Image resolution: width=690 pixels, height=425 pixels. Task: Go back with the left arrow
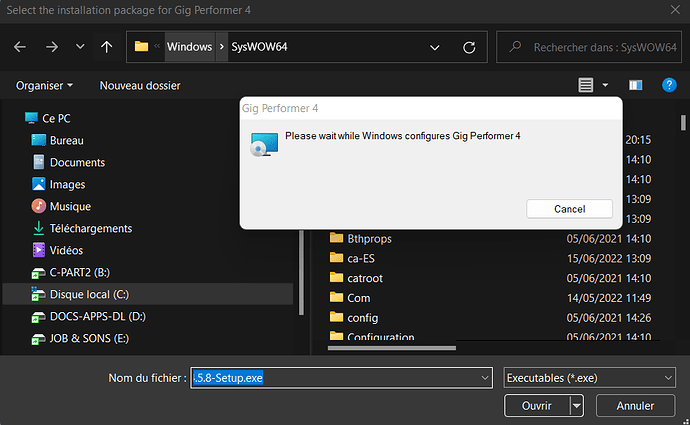[20, 47]
